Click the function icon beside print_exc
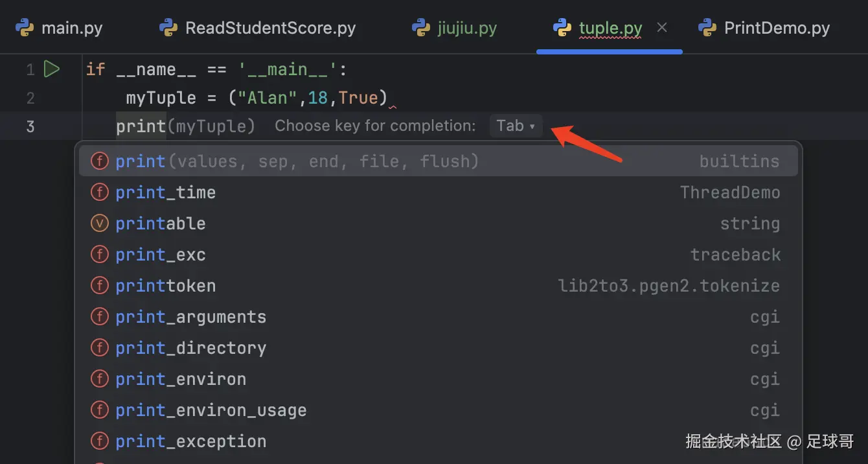Image resolution: width=868 pixels, height=464 pixels. tap(99, 254)
